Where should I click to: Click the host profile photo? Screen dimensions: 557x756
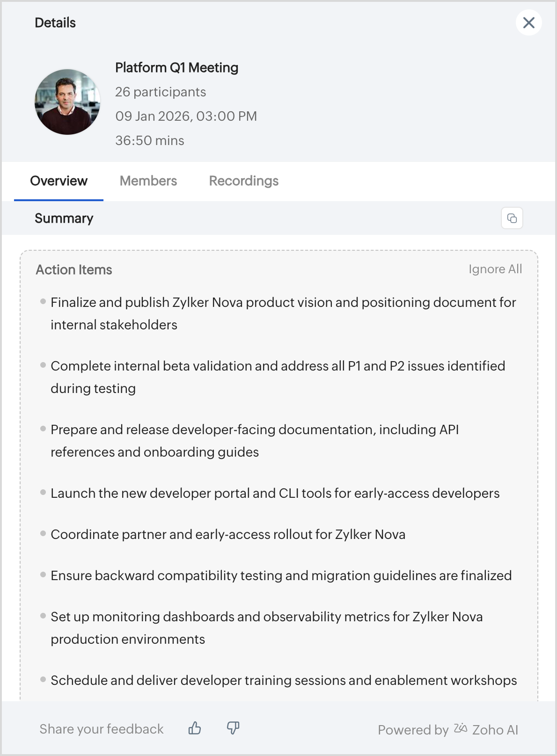coord(67,102)
